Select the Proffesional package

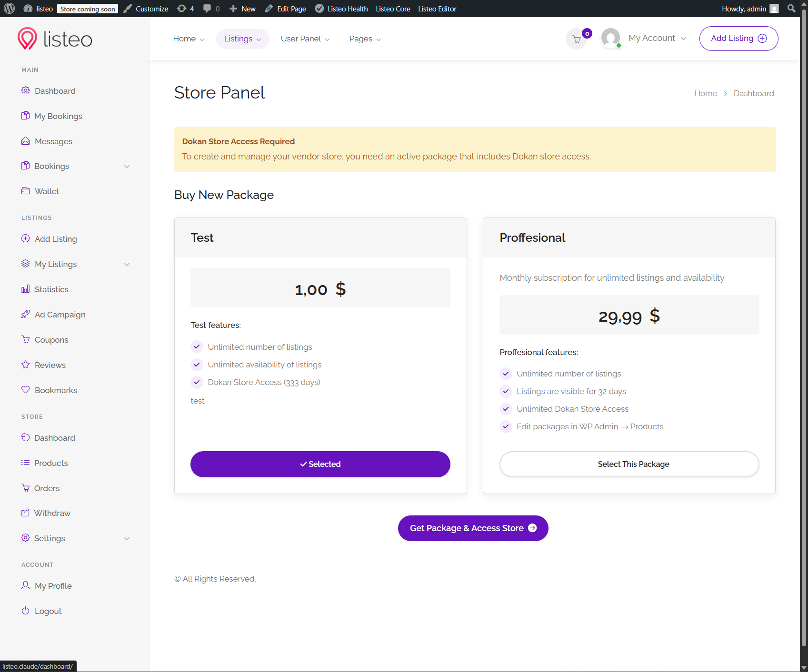pos(629,464)
